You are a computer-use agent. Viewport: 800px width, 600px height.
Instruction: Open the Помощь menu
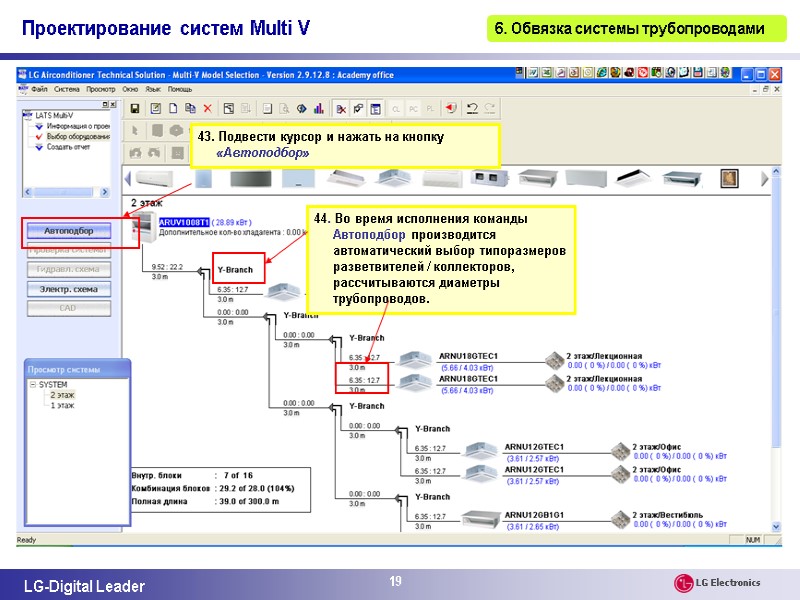click(180, 89)
